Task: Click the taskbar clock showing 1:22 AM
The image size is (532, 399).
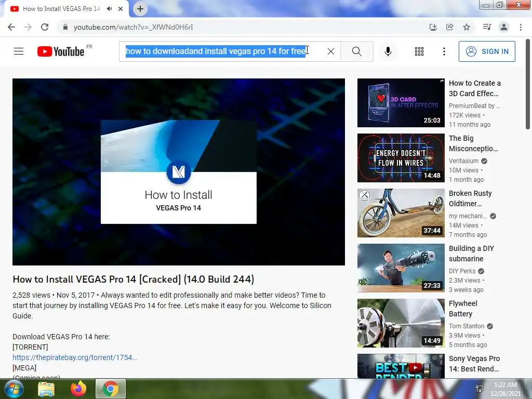Action: (x=506, y=389)
